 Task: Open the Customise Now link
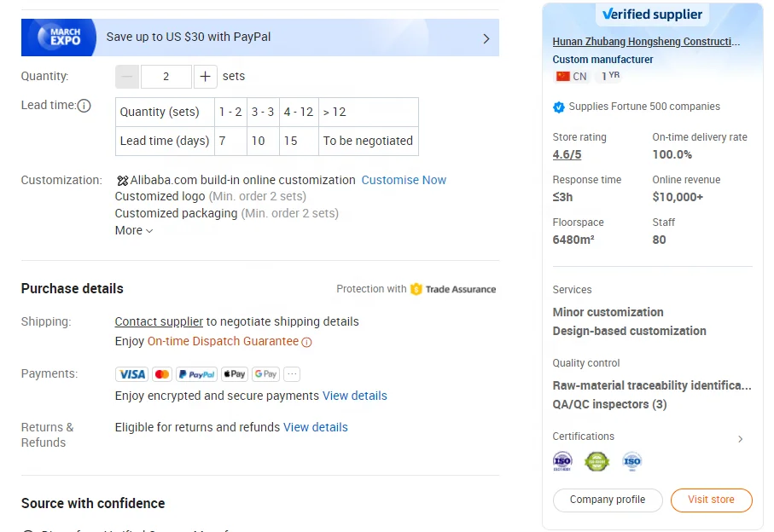(x=404, y=180)
